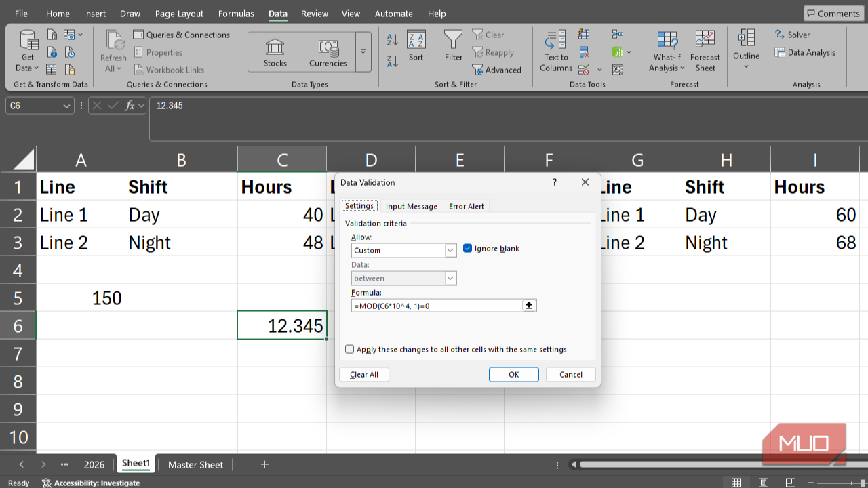
Task: Show hidden sheet tabs ellipsis
Action: click(64, 464)
